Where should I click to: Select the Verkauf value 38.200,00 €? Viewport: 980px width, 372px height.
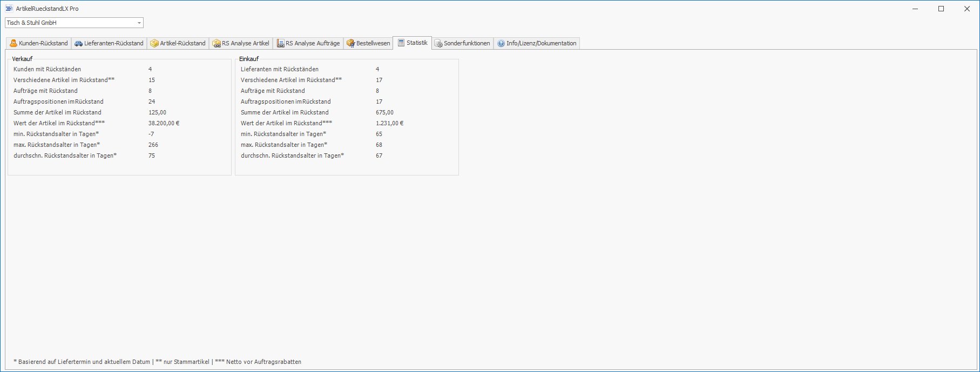164,123
